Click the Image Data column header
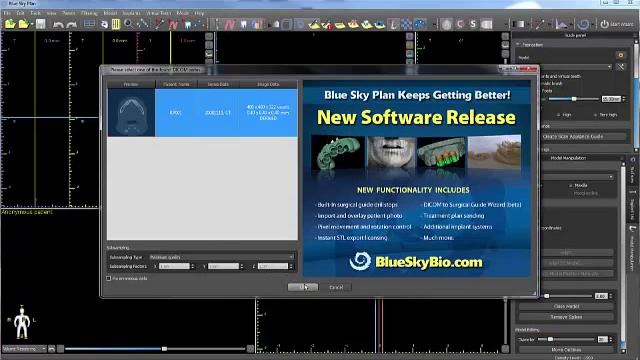This screenshot has height=360, width=640. point(268,84)
